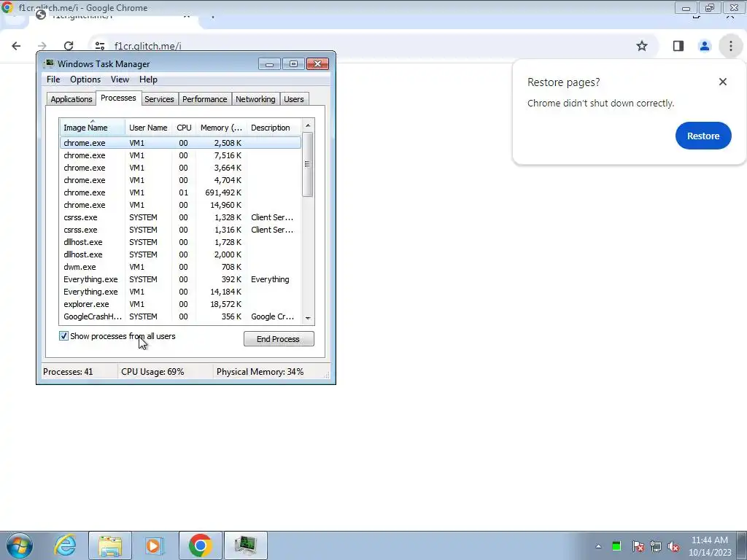The width and height of the screenshot is (747, 560).
Task: Select Everything.exe run by SYSTEM
Action: tap(180, 279)
